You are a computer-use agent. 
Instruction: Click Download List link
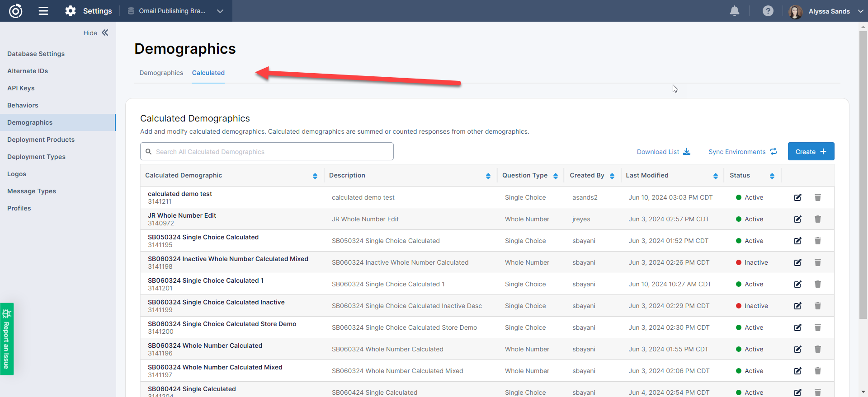click(663, 152)
